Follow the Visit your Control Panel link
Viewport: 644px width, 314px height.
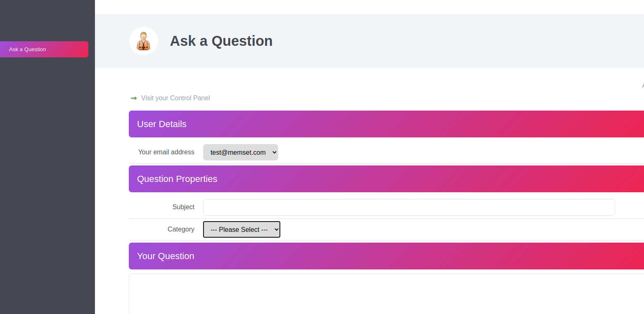coord(175,98)
